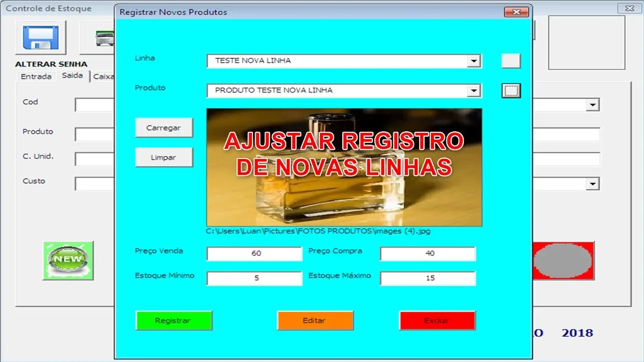Expand the upper right dropdown in Controle de Estoque
Screen dimensions: 644x362
[593, 105]
